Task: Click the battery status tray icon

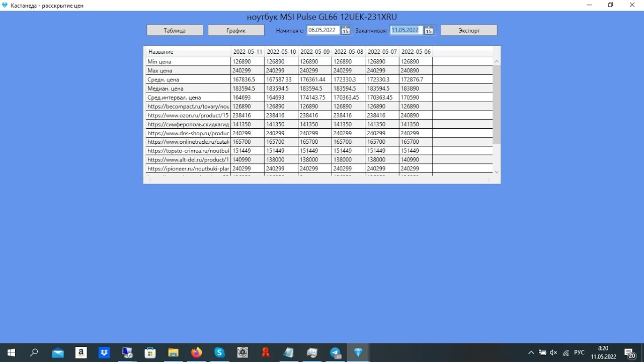Action: click(x=542, y=353)
